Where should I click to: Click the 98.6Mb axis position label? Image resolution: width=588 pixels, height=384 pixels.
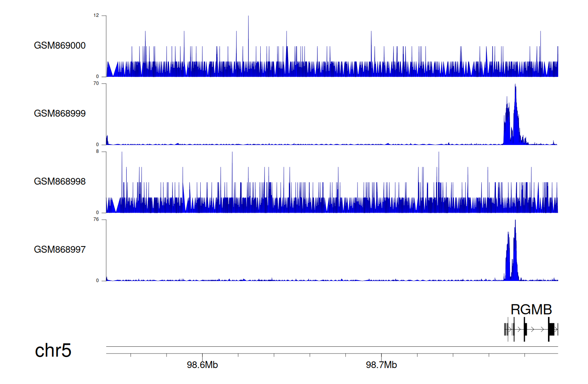202,365
